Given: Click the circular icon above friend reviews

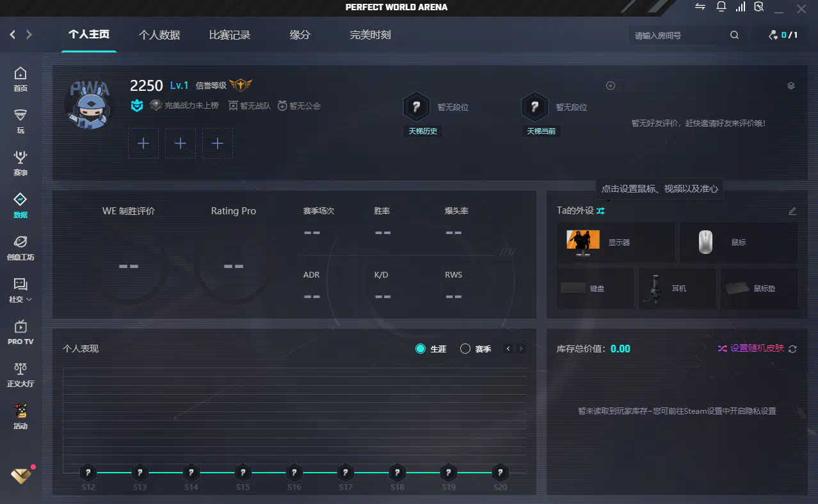Looking at the screenshot, I should [x=611, y=86].
